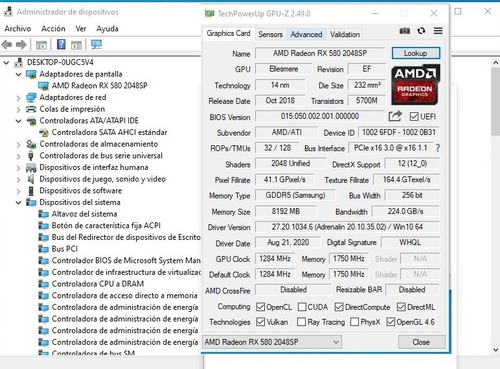Expand the Colas de impresión node
500x369 pixels.
coord(19,109)
